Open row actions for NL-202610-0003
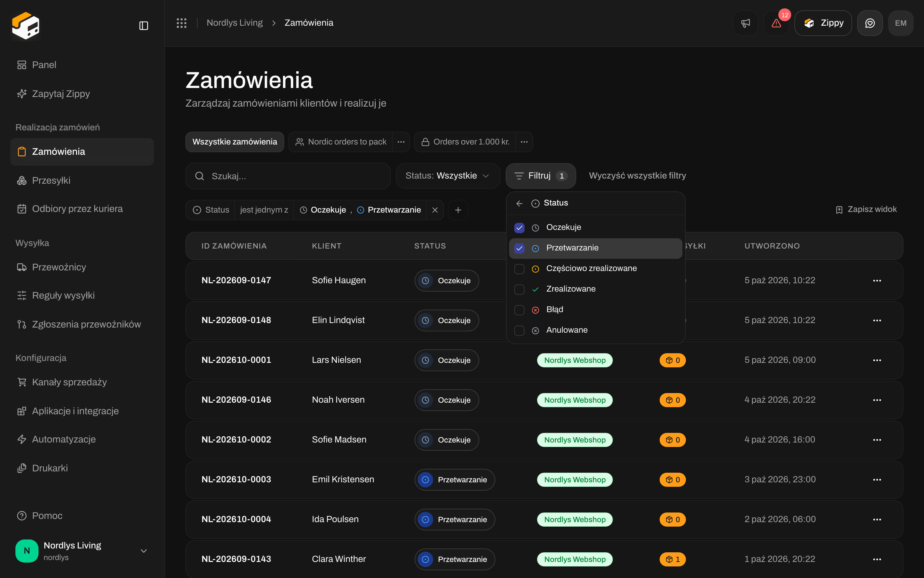The image size is (924, 578). 877,480
